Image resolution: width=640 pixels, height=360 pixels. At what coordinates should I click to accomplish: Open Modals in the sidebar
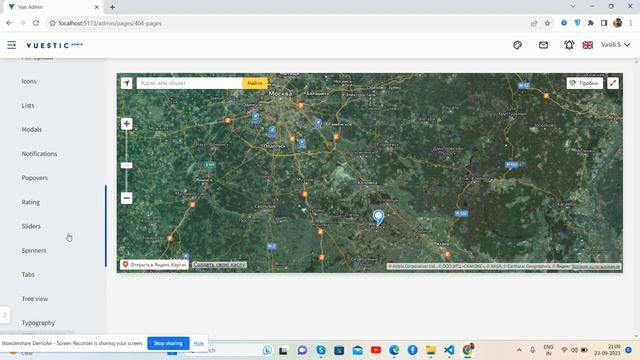[x=31, y=129]
